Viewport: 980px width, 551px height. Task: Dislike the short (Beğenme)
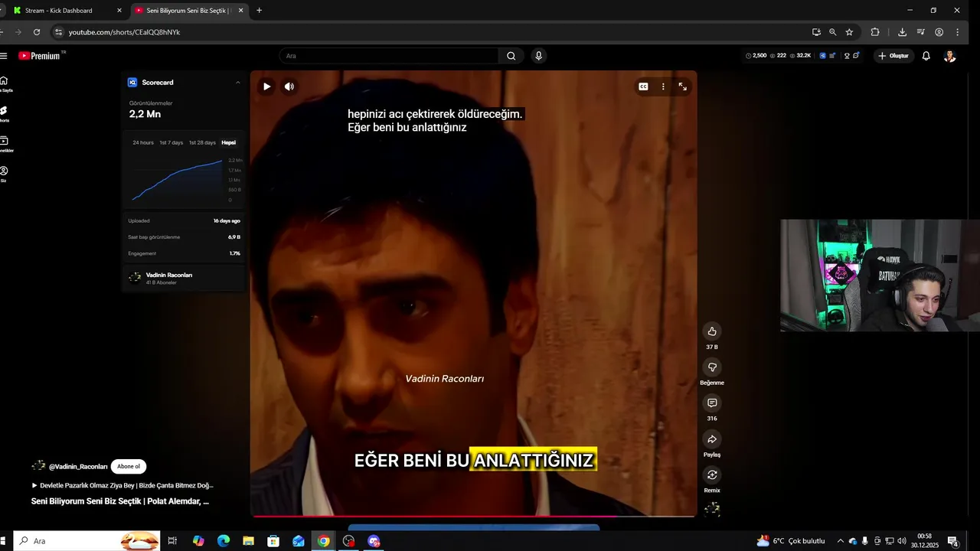point(712,367)
